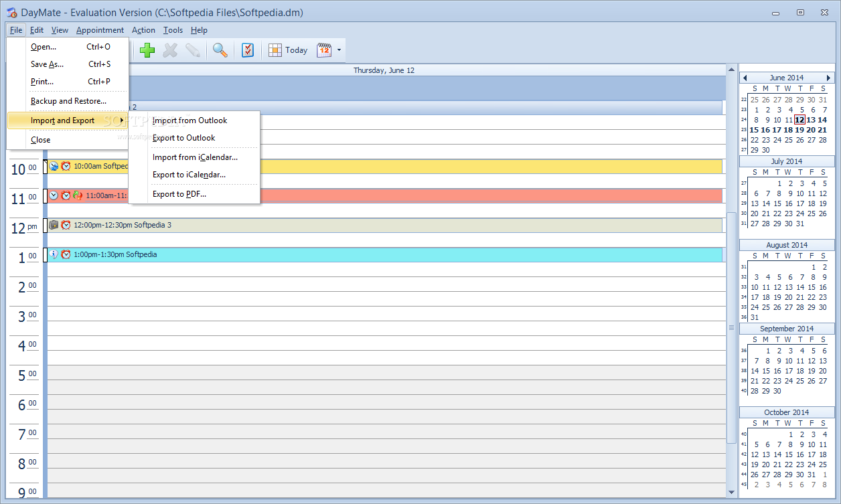Click week number 31 beside July 27
The height and width of the screenshot is (504, 841).
point(744,224)
